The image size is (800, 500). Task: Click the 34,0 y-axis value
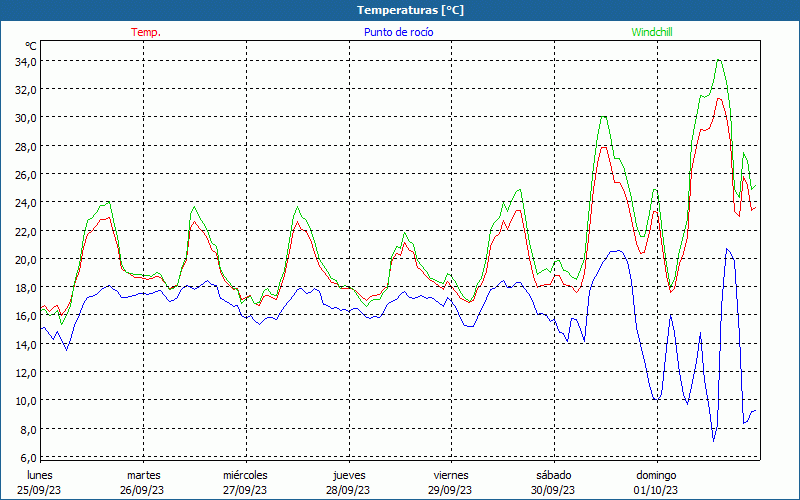(26, 62)
